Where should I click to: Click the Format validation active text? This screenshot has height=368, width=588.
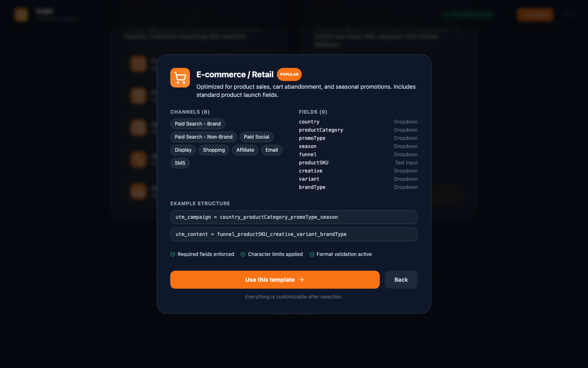(344, 254)
